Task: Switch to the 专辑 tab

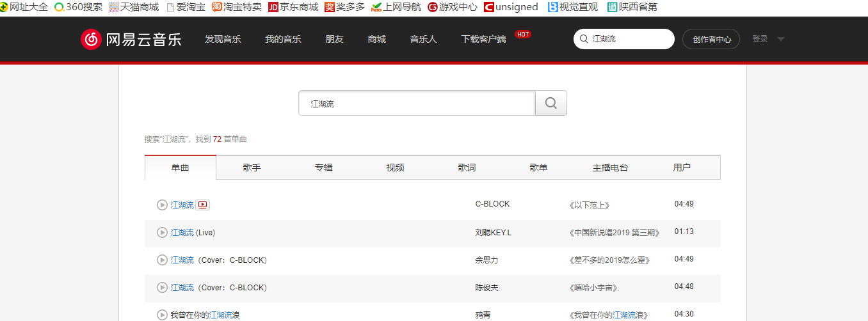Action: (x=323, y=168)
